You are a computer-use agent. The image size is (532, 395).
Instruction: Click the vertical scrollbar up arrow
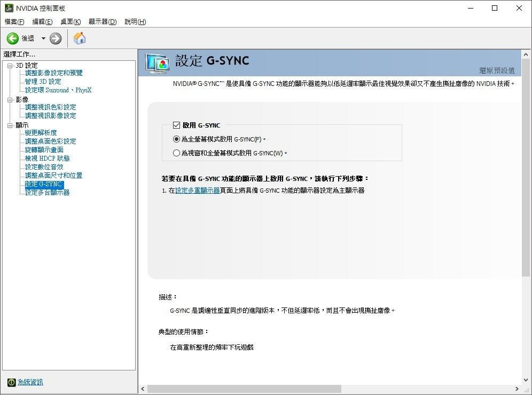[x=526, y=54]
